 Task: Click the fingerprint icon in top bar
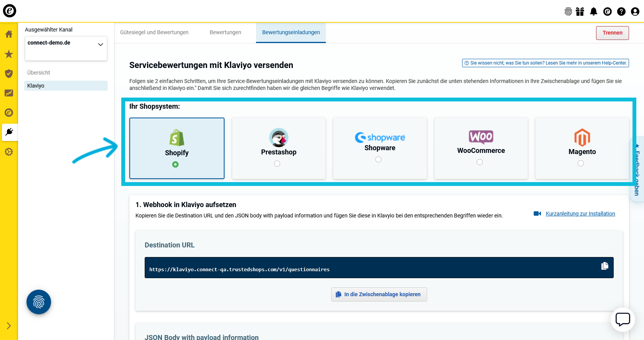(568, 12)
